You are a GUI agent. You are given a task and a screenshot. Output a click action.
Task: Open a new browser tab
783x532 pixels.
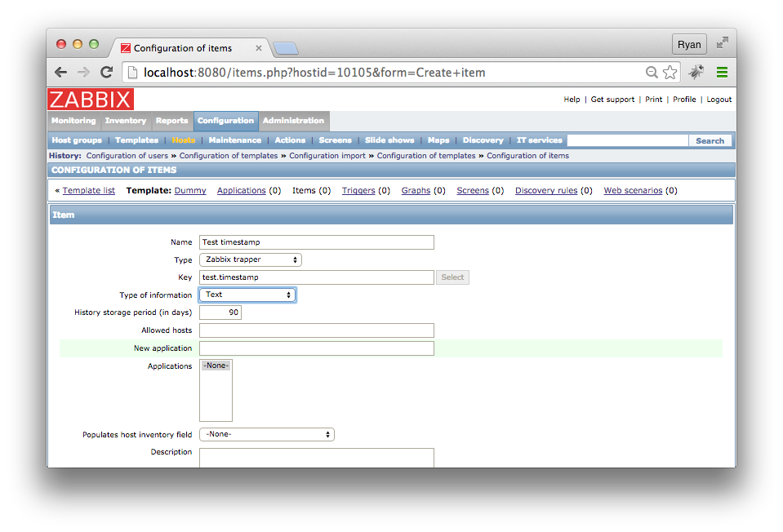click(x=286, y=48)
